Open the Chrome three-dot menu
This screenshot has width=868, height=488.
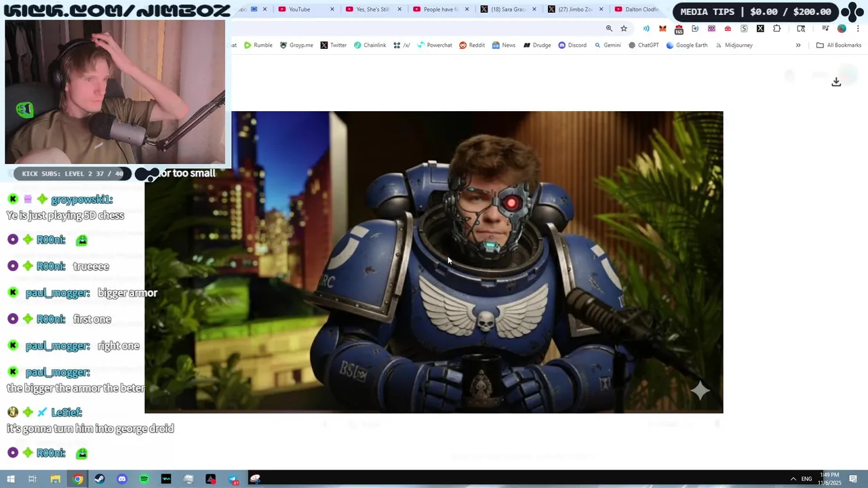pos(858,28)
